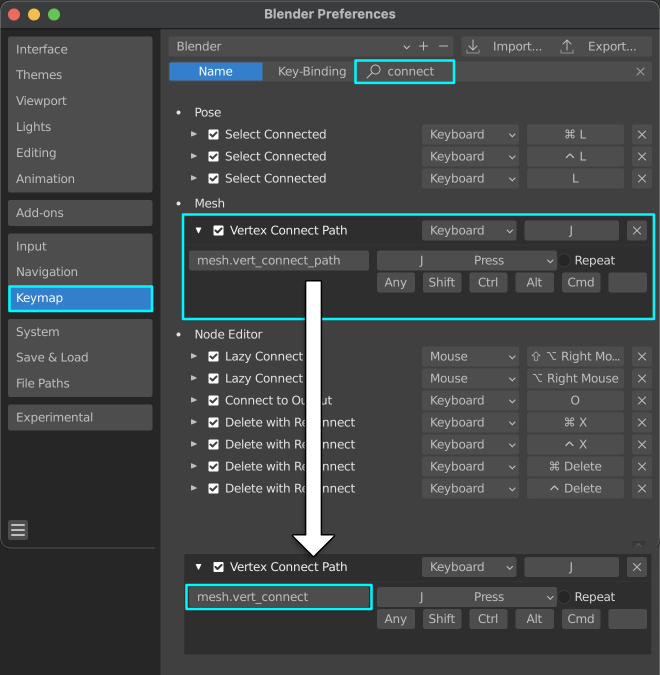This screenshot has width=660, height=675.
Task: Expand Select Connected ^ L entry
Action: tap(194, 156)
